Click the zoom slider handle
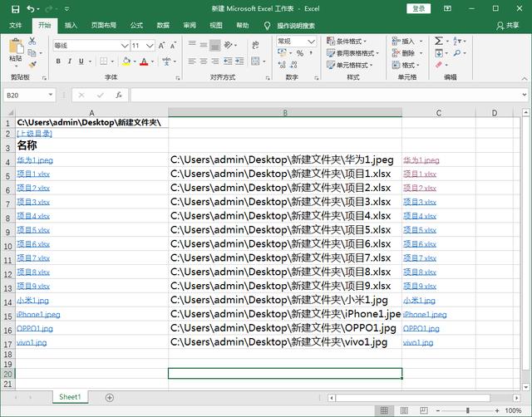 [467, 410]
